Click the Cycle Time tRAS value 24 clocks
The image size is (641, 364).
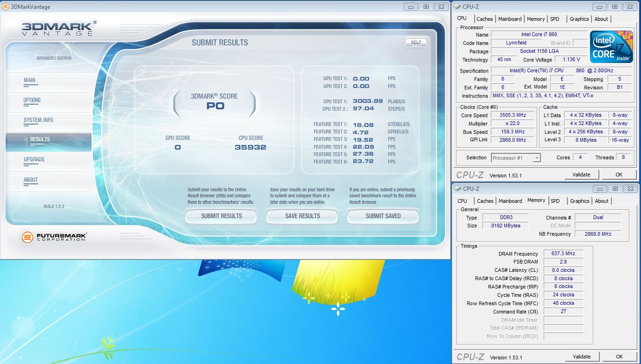[x=563, y=295]
